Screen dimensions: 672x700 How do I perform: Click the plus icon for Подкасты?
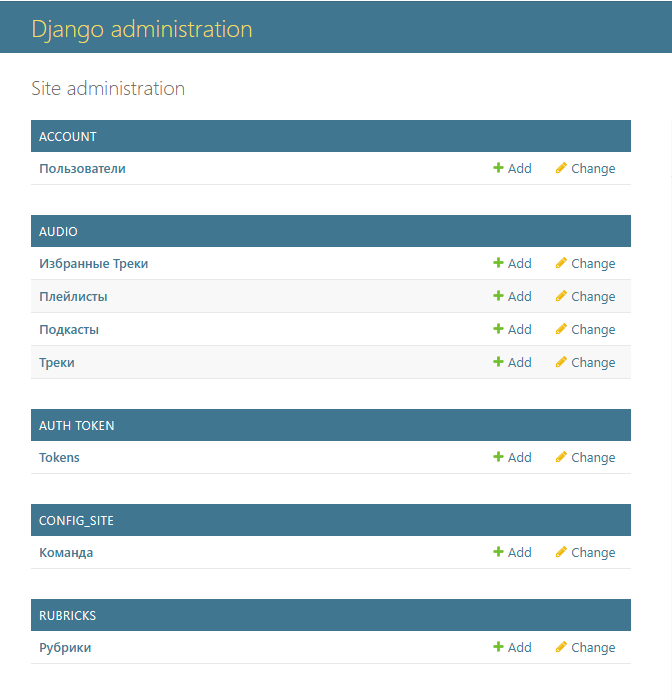pos(498,330)
